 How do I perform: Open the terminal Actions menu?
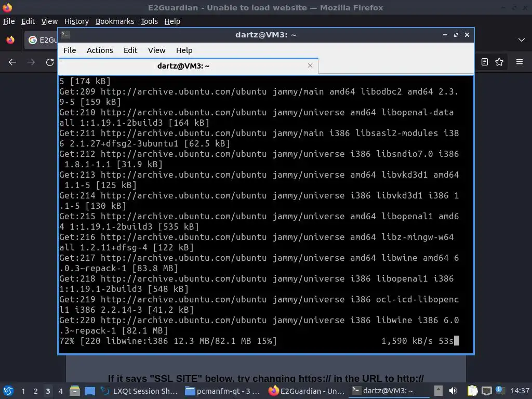click(100, 50)
